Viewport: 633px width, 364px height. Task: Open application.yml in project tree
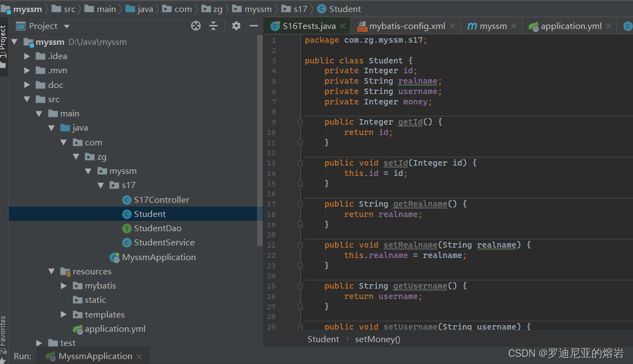click(109, 329)
